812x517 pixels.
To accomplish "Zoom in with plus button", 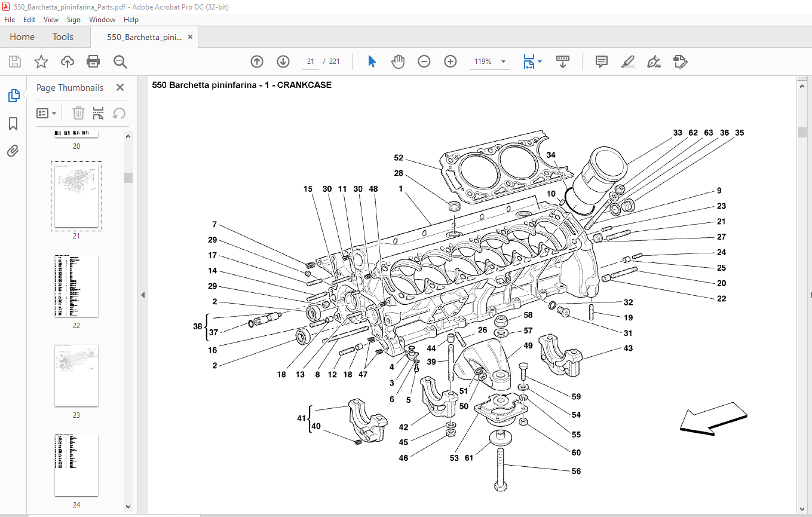I will tap(451, 62).
